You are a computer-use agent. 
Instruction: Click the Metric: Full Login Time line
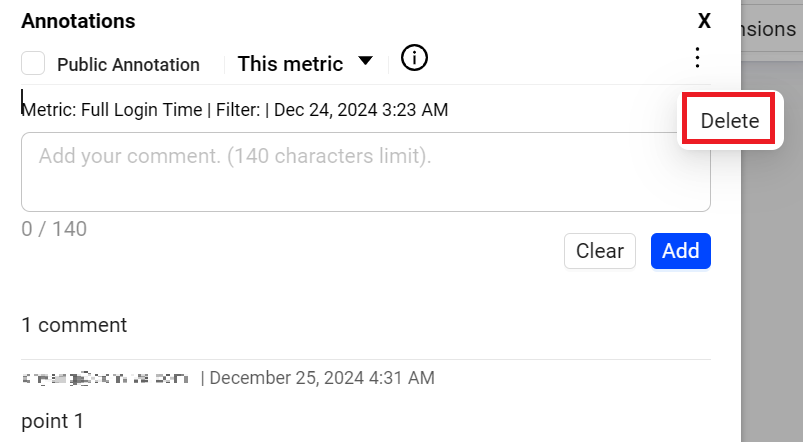click(x=234, y=110)
